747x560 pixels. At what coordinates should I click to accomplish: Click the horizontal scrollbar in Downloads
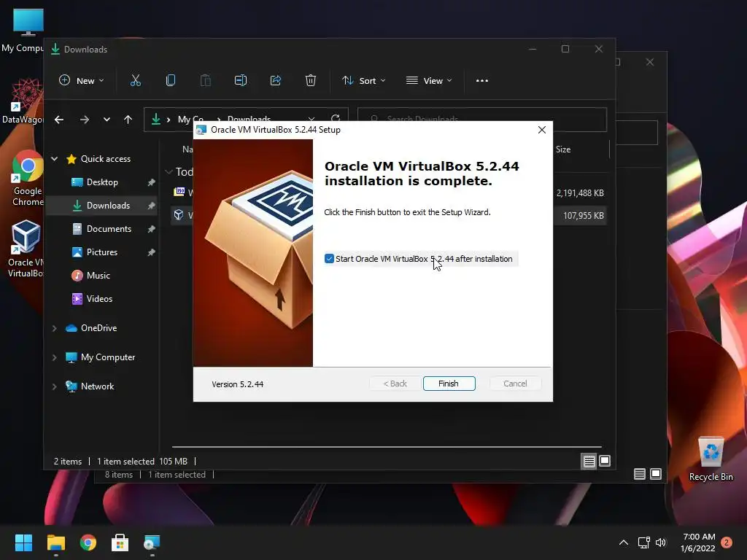pos(387,447)
